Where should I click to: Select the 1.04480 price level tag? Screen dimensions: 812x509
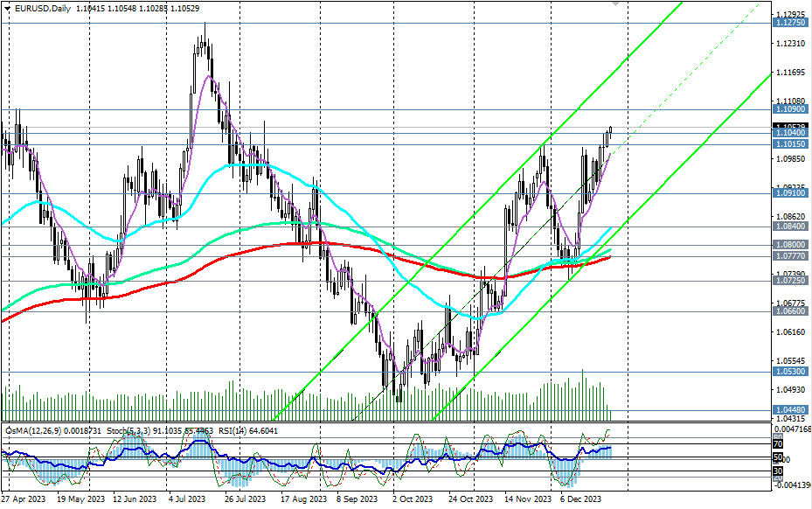789,409
